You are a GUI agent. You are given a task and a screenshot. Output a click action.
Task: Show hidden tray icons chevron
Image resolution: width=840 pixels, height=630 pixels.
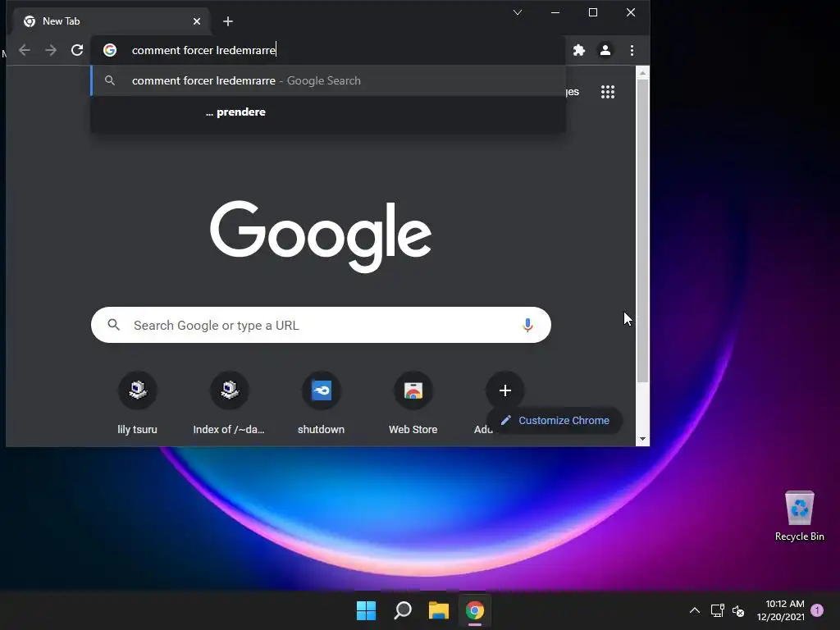(694, 610)
